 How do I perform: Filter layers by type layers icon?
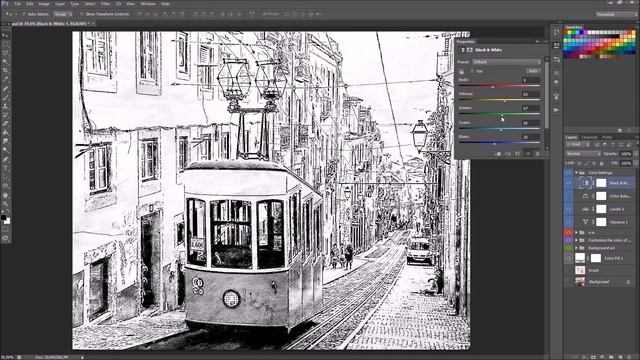point(613,144)
